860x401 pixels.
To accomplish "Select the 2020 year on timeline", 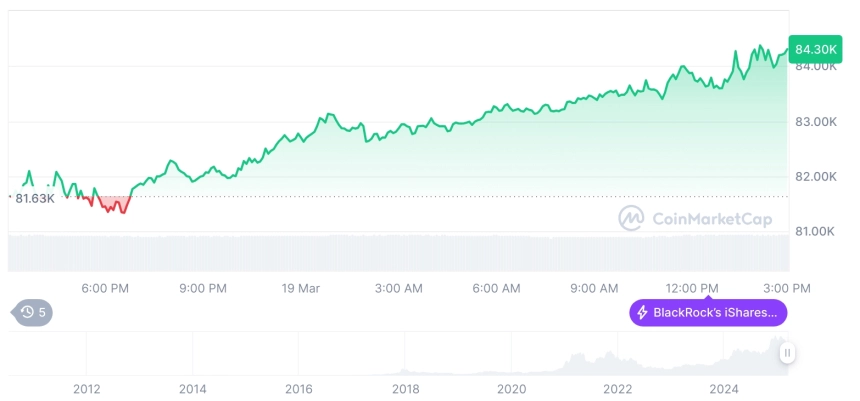I will pyautogui.click(x=511, y=389).
